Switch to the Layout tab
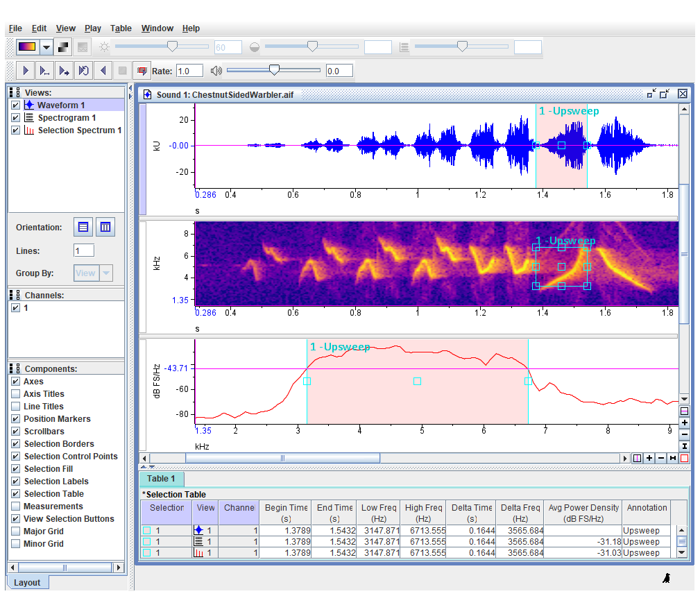700x596 pixels. (27, 582)
